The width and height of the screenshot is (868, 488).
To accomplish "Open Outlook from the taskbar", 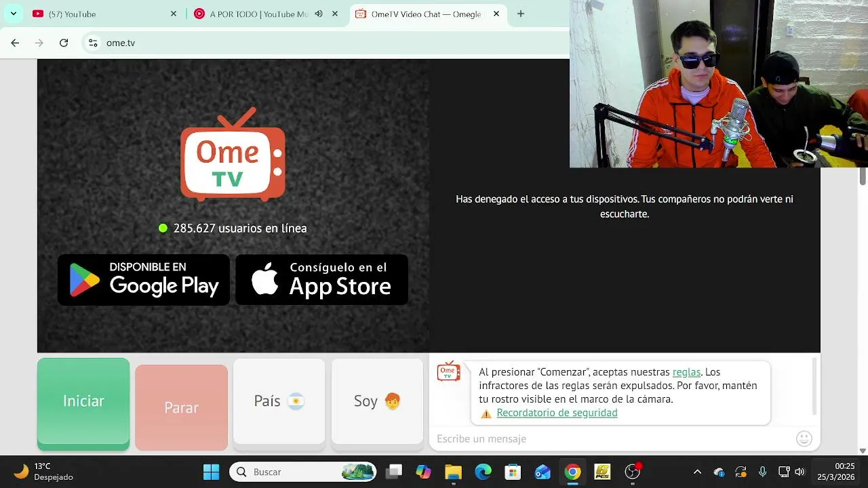I will click(x=542, y=472).
